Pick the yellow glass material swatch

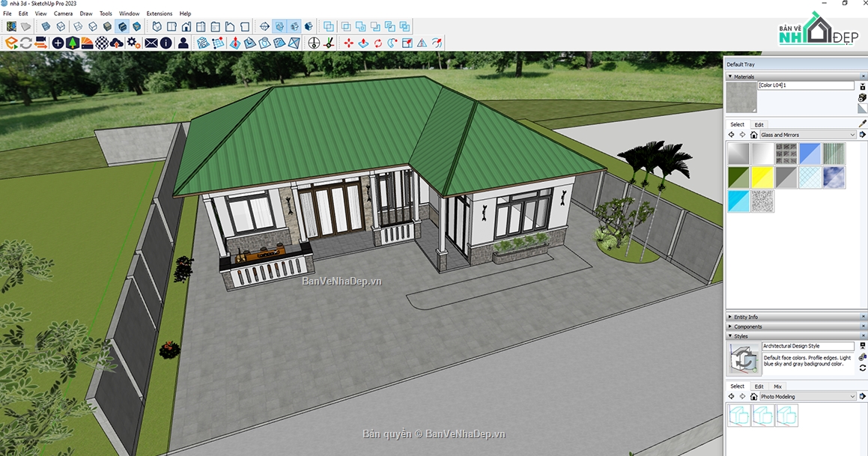tap(762, 177)
